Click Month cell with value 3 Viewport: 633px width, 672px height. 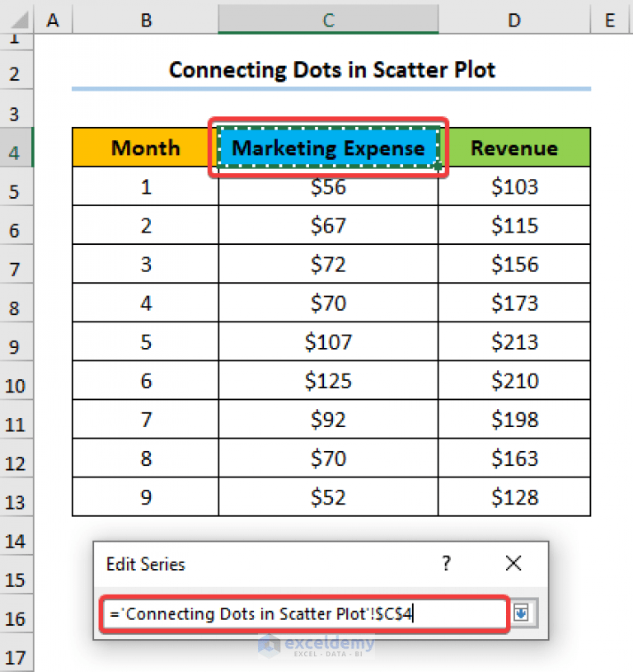[x=146, y=264]
